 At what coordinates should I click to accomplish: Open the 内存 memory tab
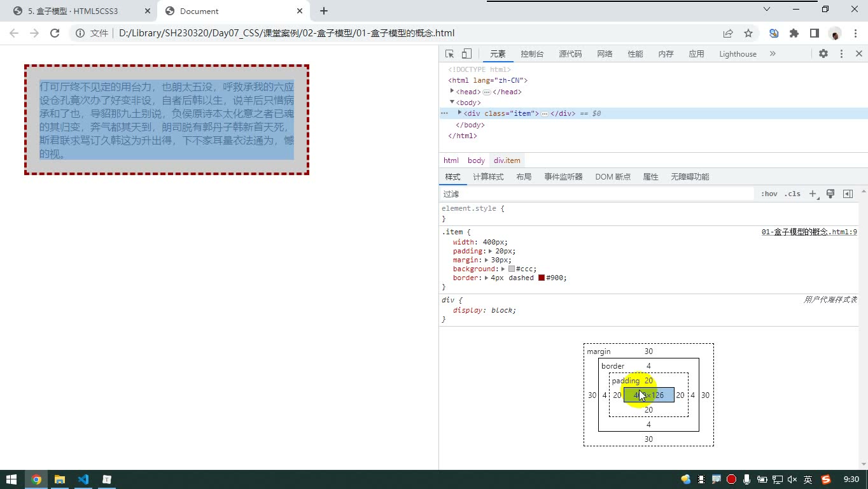(666, 54)
